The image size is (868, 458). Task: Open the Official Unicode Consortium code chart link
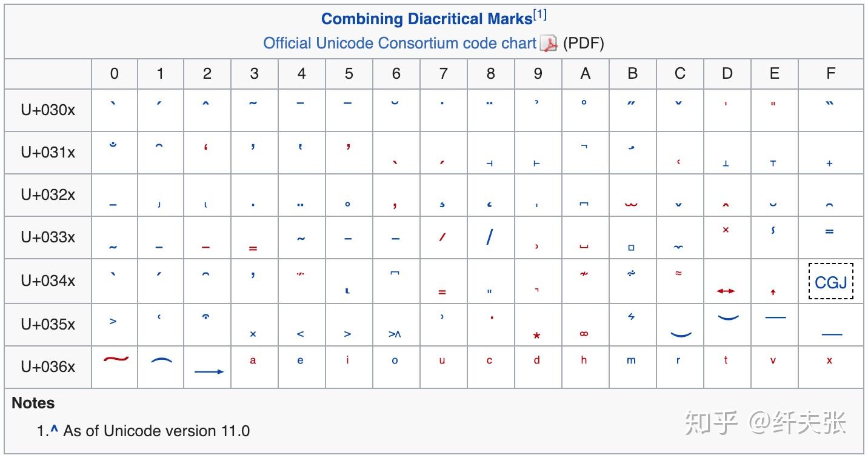coord(399,44)
